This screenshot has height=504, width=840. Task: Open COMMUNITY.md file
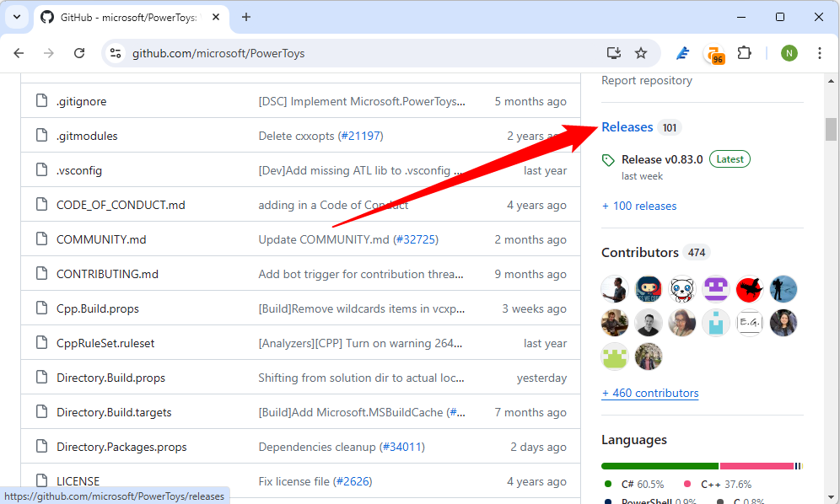point(101,239)
